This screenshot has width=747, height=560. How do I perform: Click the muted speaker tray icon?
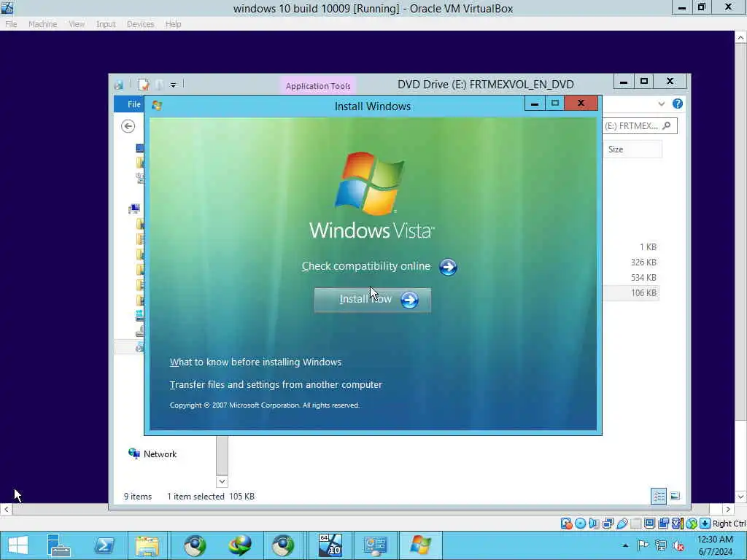(x=678, y=545)
